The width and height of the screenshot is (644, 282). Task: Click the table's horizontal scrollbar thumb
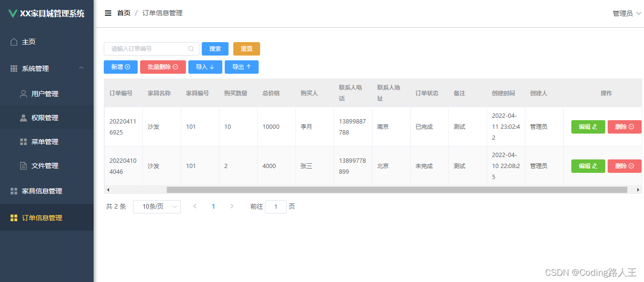pyautogui.click(x=397, y=190)
